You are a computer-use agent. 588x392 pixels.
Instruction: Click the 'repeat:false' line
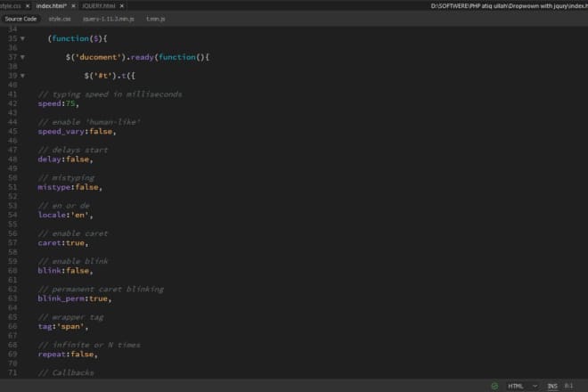(68, 355)
